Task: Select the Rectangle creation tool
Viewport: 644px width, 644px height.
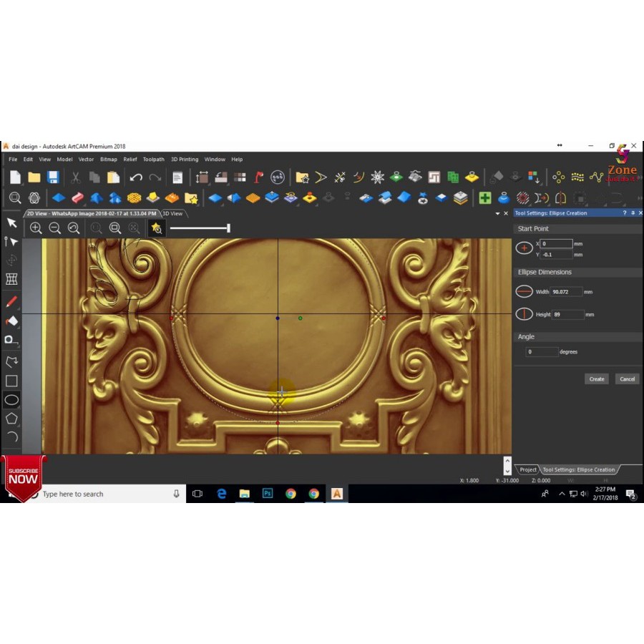Action: [x=11, y=381]
